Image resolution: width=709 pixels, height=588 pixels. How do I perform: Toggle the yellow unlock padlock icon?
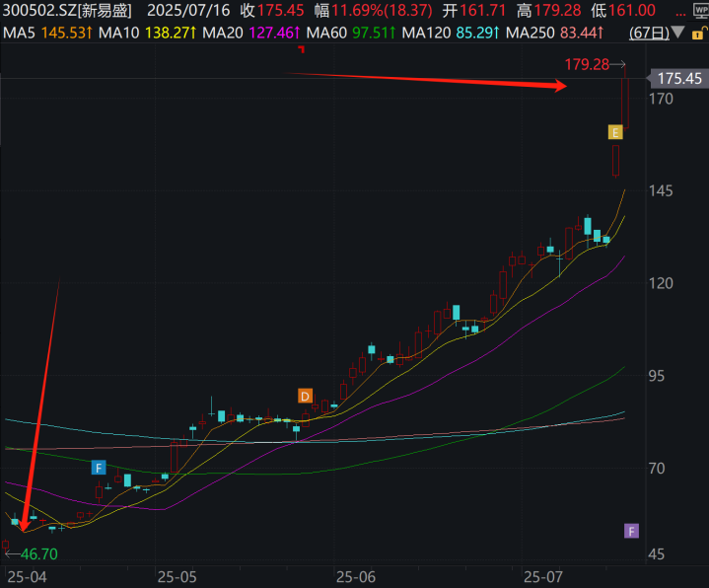(698, 34)
